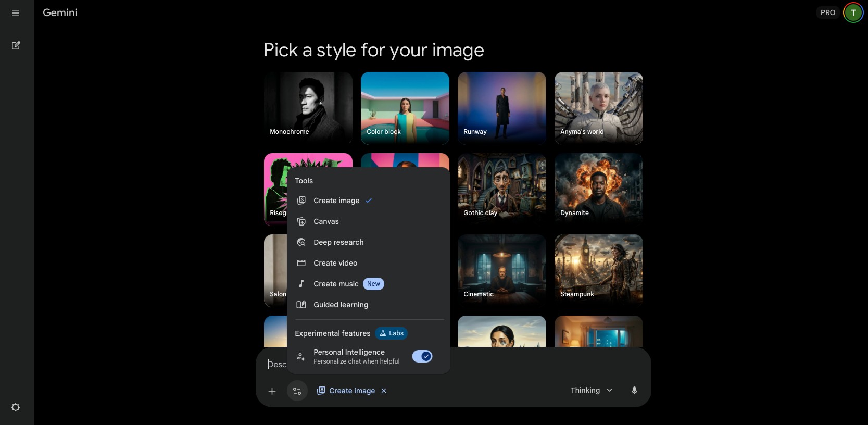Click the Personal Intelligence person icon

[x=301, y=357]
